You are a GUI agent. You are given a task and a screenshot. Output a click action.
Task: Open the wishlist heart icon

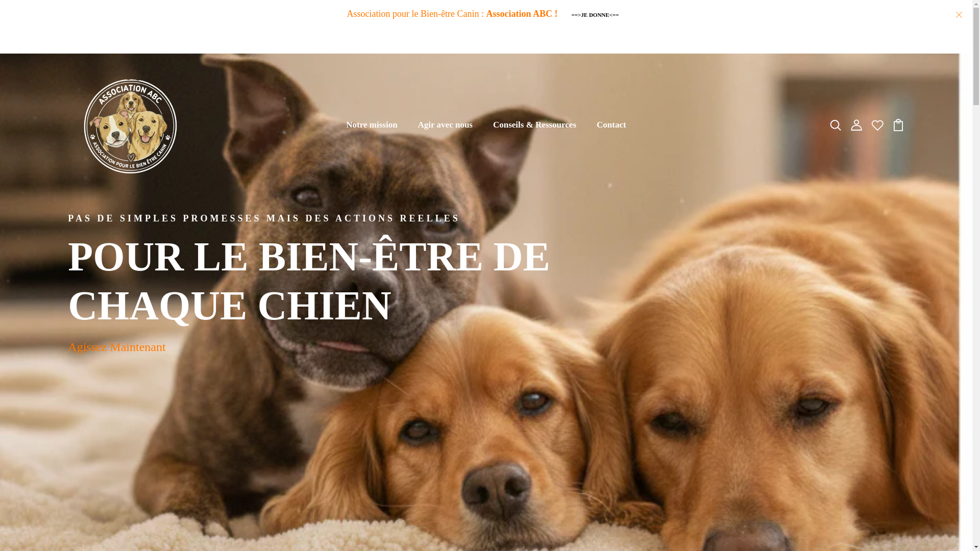(x=877, y=125)
